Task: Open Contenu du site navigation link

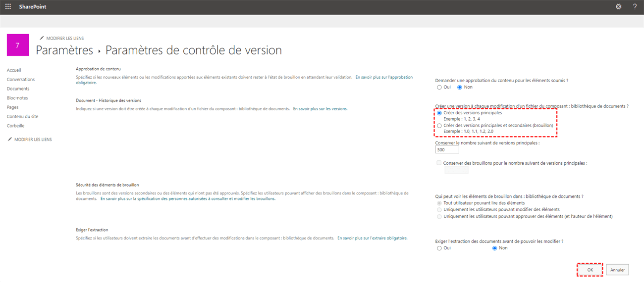Action: click(22, 117)
